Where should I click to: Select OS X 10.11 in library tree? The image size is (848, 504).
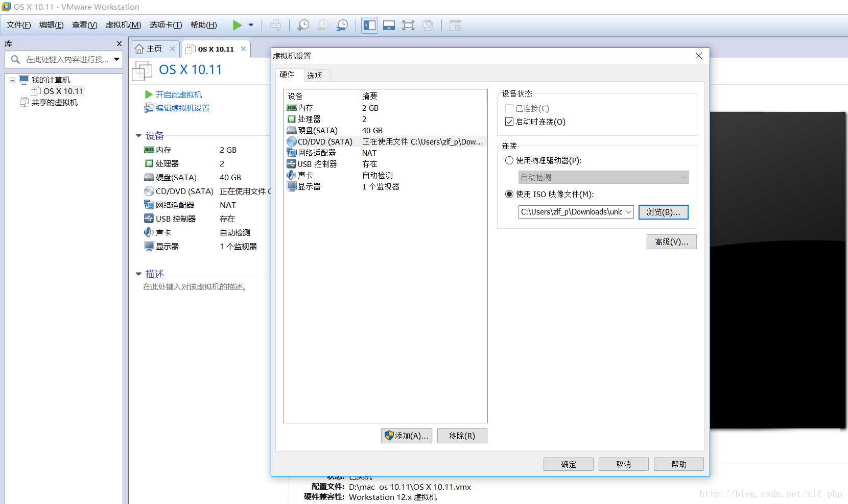(63, 91)
